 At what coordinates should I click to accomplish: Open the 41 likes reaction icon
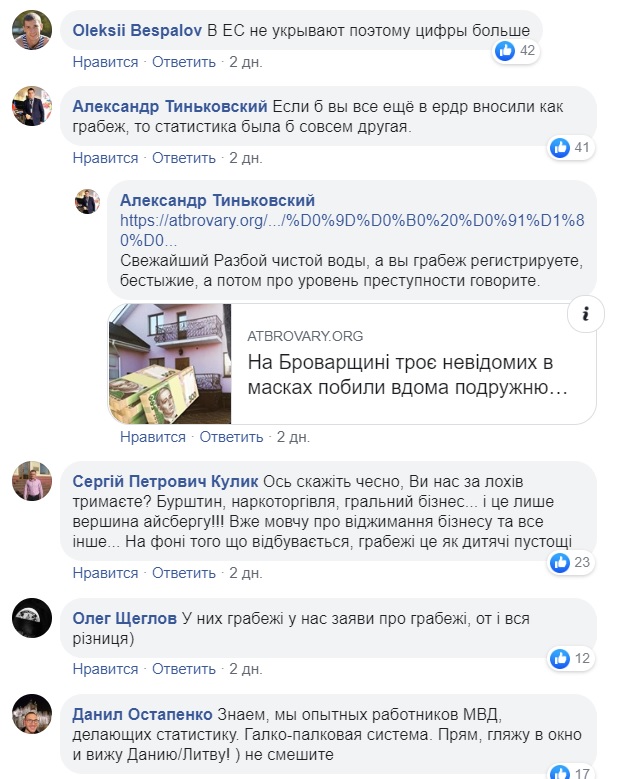tap(559, 148)
